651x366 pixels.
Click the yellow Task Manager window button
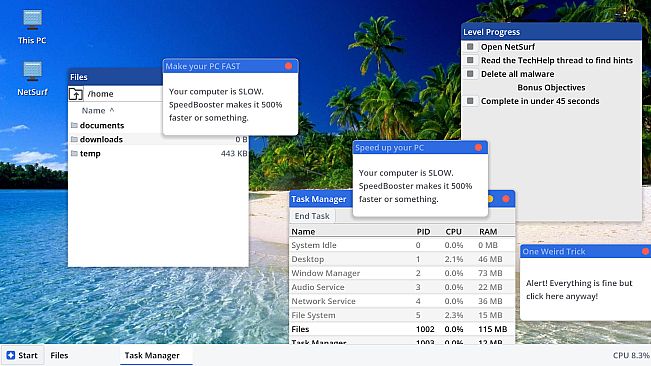[491, 199]
